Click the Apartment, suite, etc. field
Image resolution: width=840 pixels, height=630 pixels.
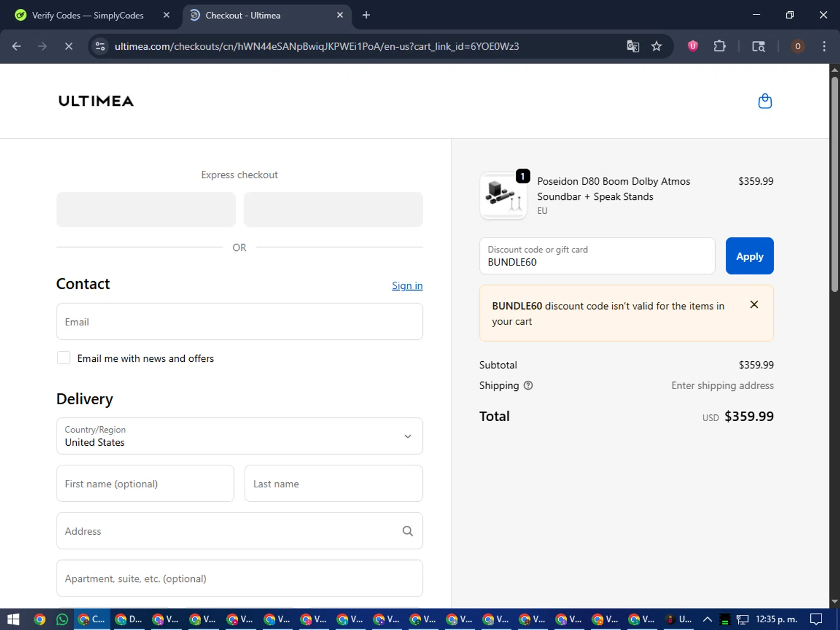click(x=240, y=578)
